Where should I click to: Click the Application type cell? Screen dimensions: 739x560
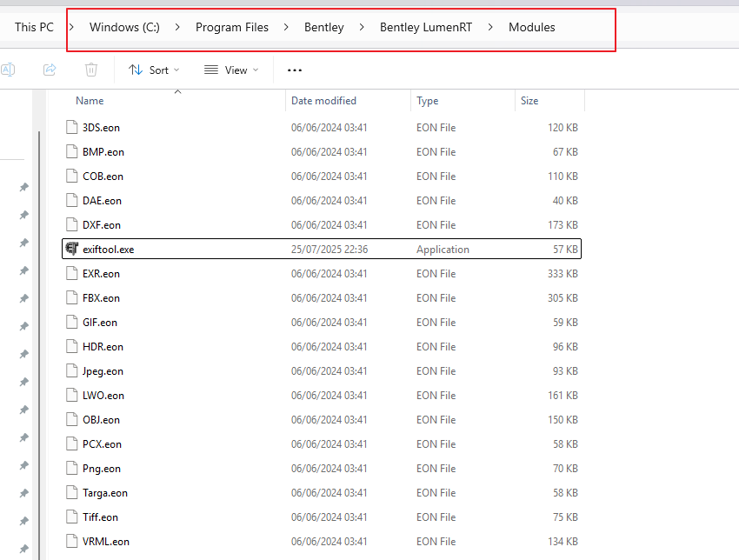click(x=443, y=250)
